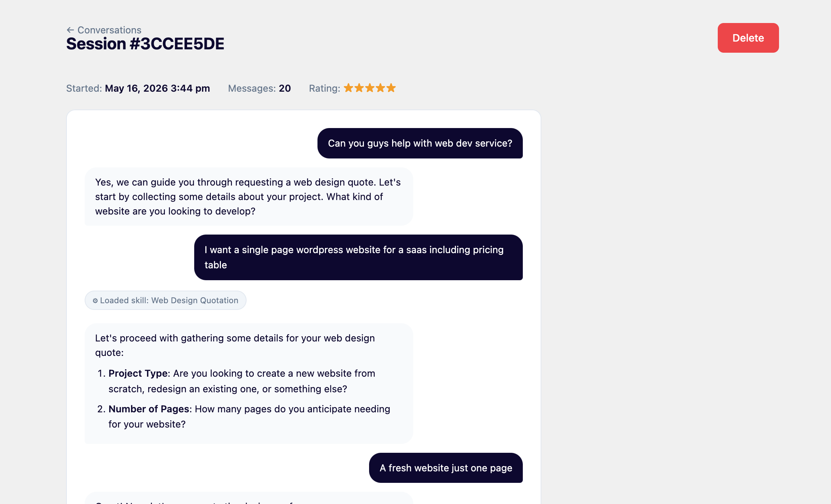Click the assistant reply about web design quote

(249, 197)
